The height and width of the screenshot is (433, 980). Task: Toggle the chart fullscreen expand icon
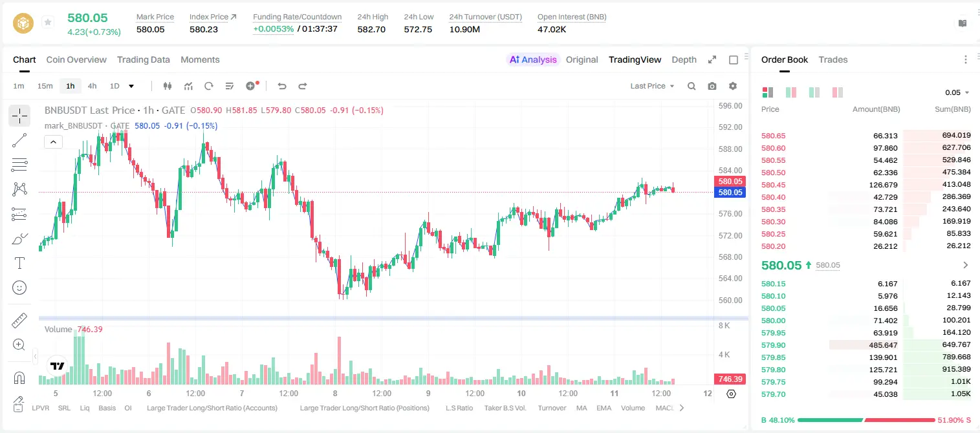pos(712,59)
